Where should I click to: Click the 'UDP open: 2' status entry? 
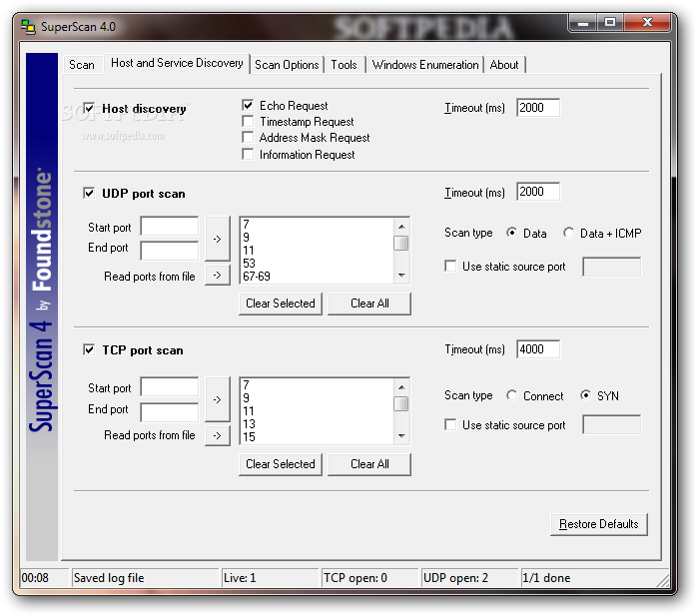[455, 578]
